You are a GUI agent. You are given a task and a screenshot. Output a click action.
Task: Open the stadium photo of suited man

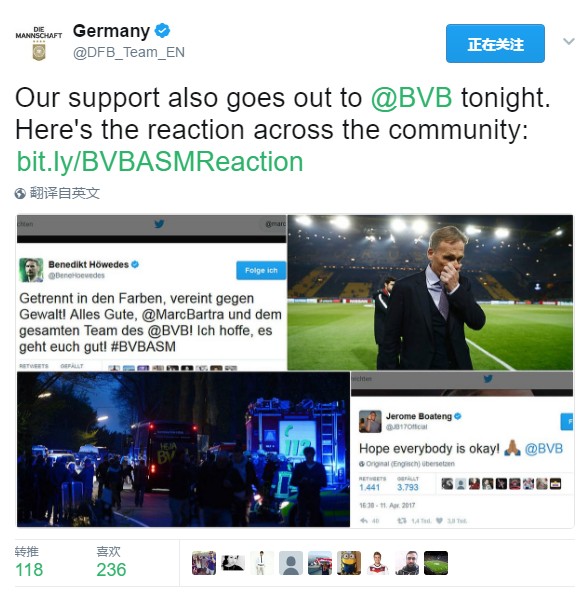(x=430, y=293)
